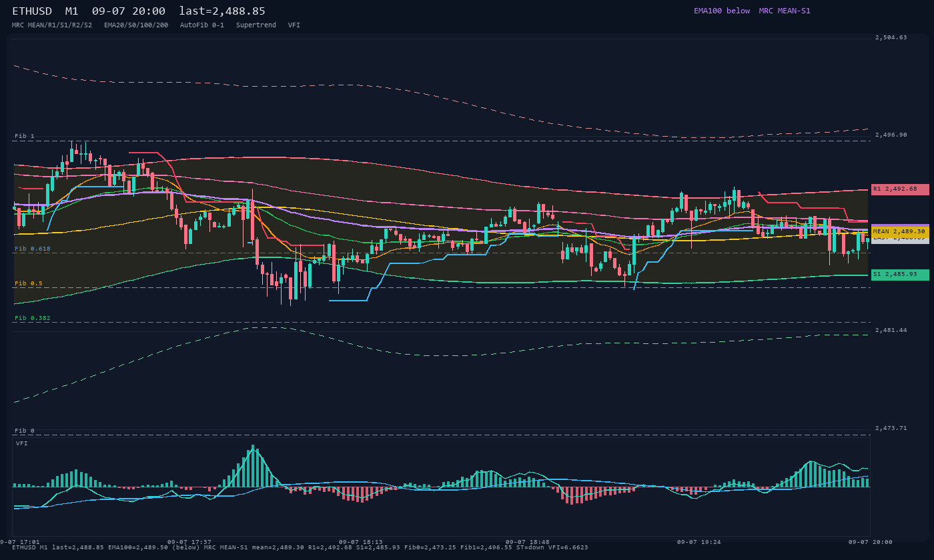Click the Fib 1 level label

[x=25, y=136]
